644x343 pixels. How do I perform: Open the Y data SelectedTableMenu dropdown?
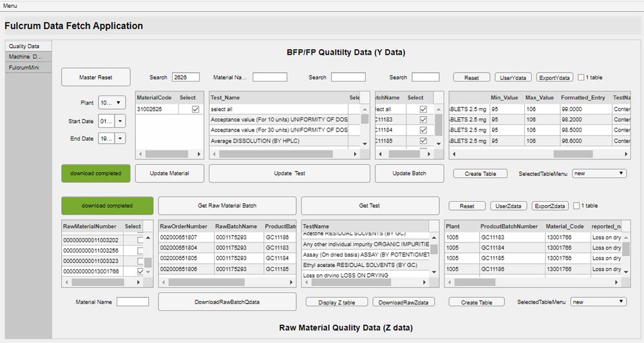599,173
